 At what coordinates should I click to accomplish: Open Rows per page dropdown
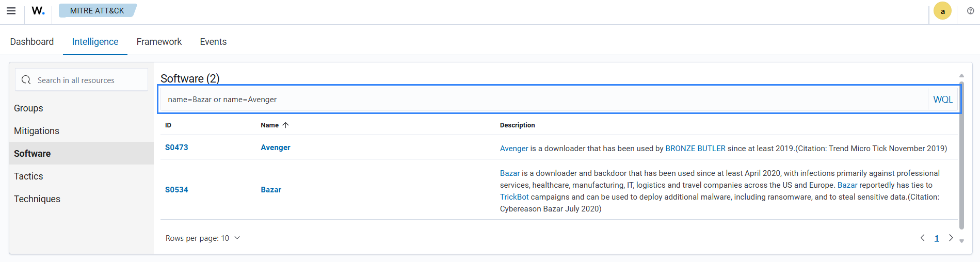click(x=203, y=238)
